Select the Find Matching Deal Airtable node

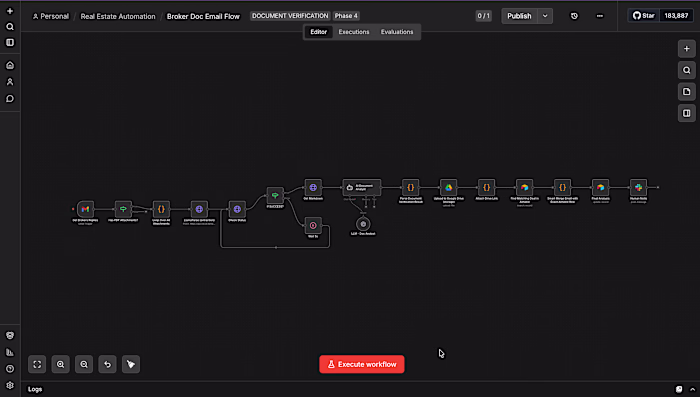tap(525, 188)
